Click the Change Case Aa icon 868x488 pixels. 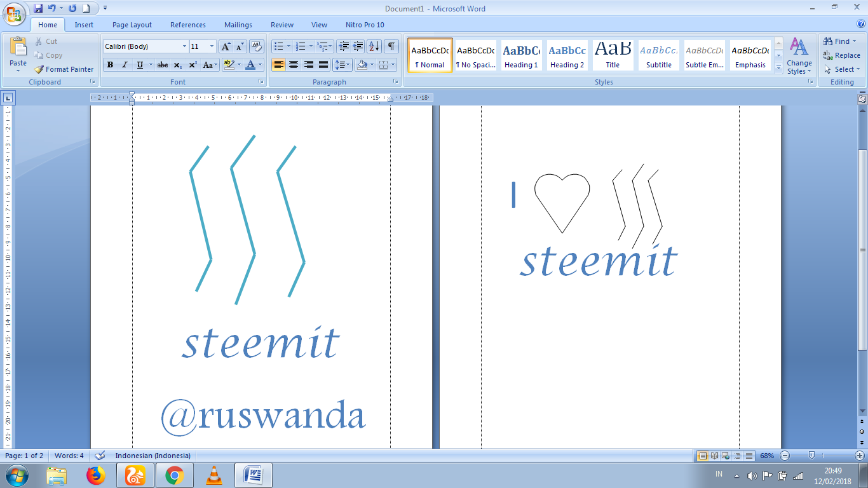click(x=210, y=65)
